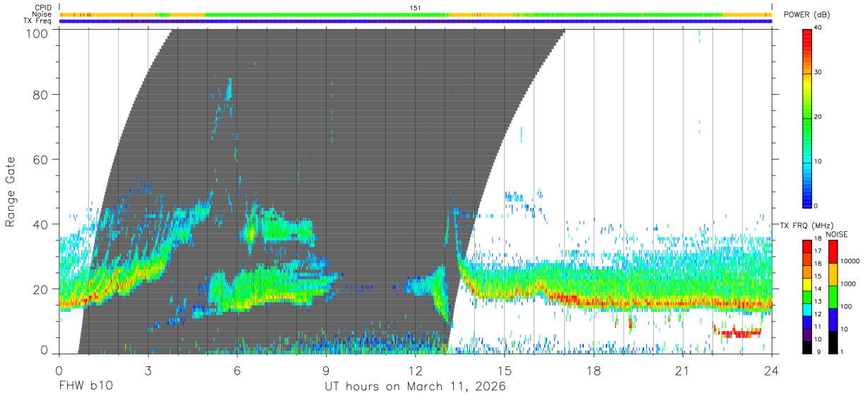Click the 'NOISE' legend label
Screen dimensions: 868x401
point(836,234)
